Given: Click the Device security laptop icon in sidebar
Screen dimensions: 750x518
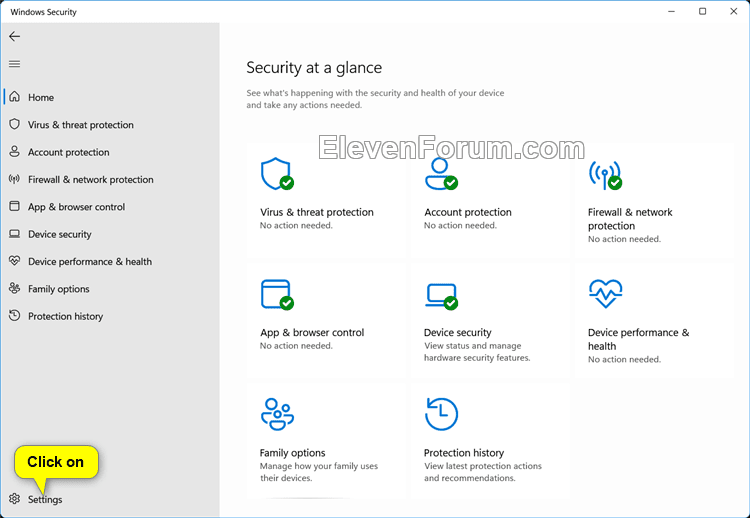Looking at the screenshot, I should pos(15,234).
